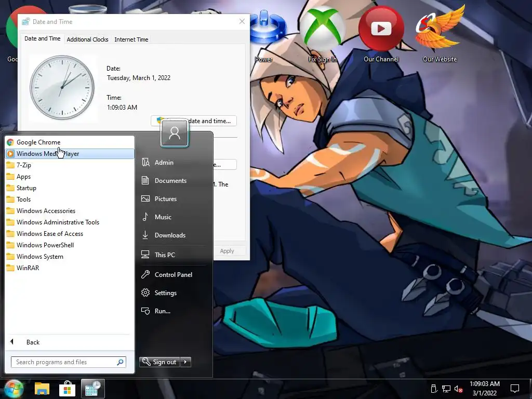Open the Run dialog from Start menu

[x=172, y=311]
